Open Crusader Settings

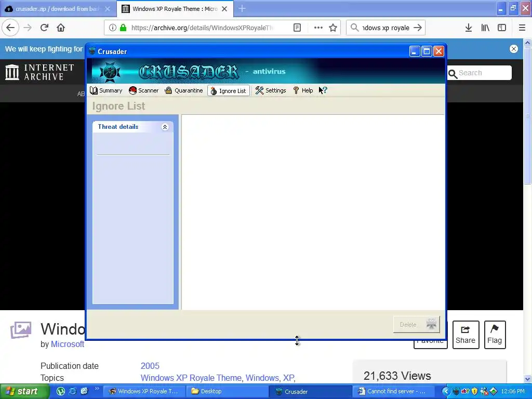pyautogui.click(x=270, y=90)
